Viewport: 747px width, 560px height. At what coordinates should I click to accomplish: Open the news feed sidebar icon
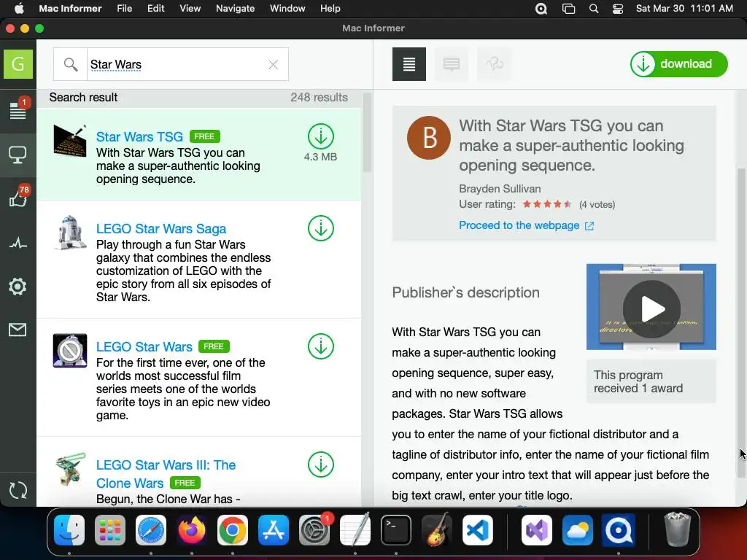(18, 111)
